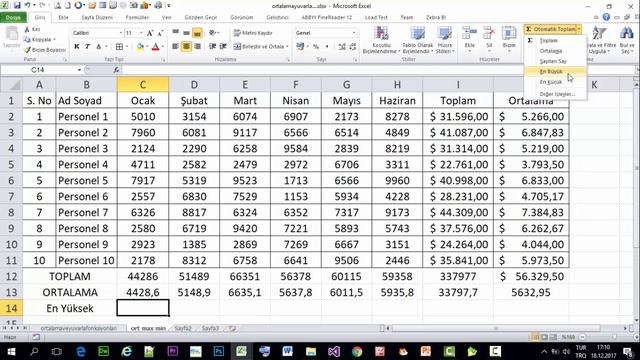Decrease font size with smaller A icon

160,33
